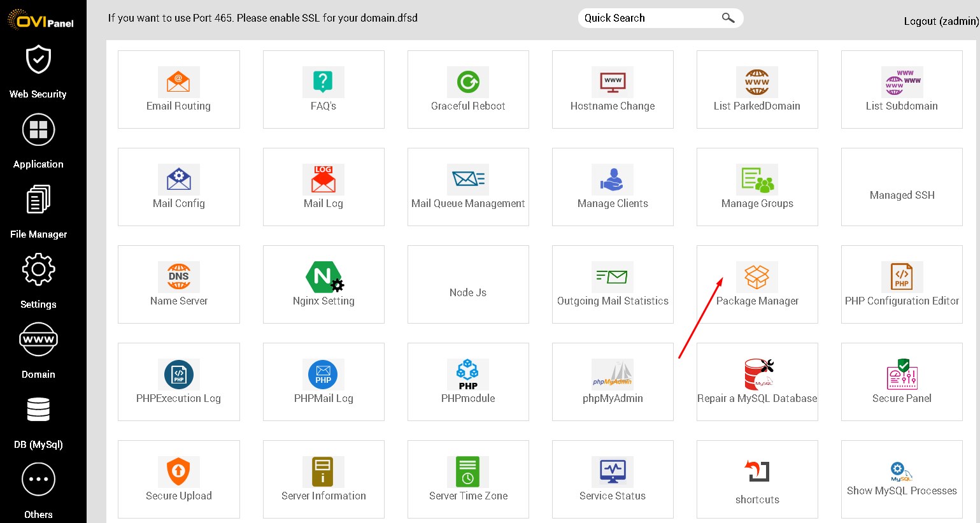Image resolution: width=980 pixels, height=523 pixels.
Task: Open the Nginx Setting tool
Action: (323, 283)
